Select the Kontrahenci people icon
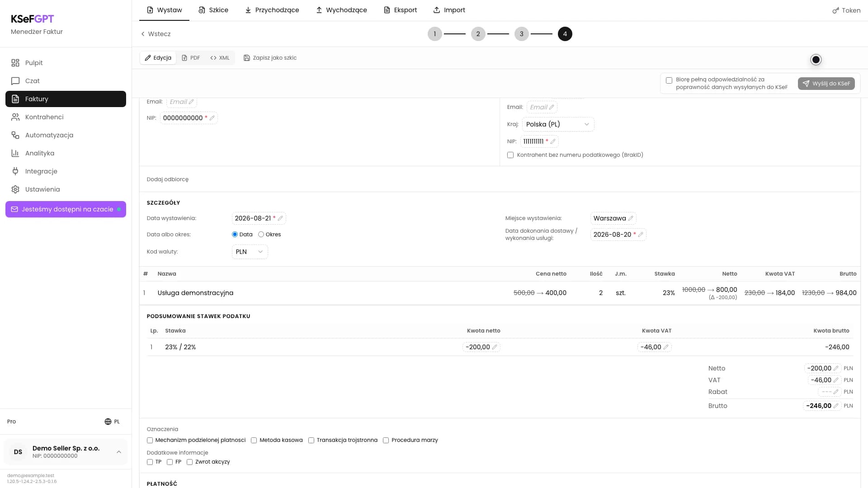 coord(15,117)
